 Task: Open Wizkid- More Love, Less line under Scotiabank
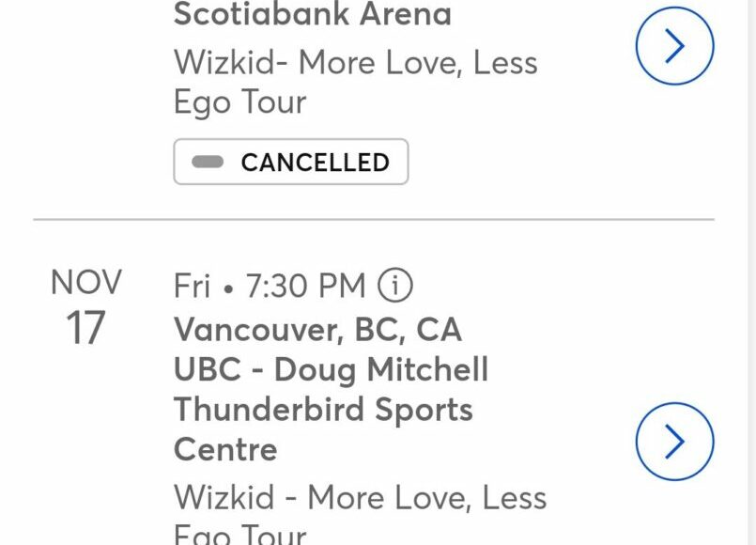point(355,63)
